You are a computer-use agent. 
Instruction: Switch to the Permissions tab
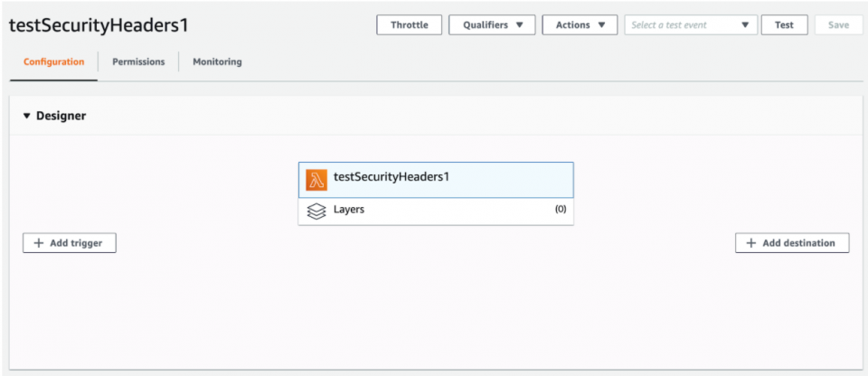click(x=138, y=62)
